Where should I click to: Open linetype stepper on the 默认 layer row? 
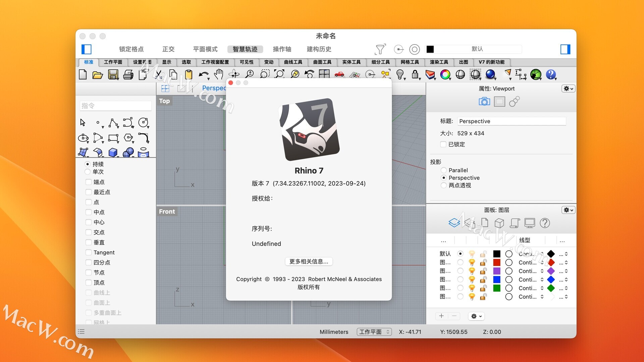click(x=542, y=254)
